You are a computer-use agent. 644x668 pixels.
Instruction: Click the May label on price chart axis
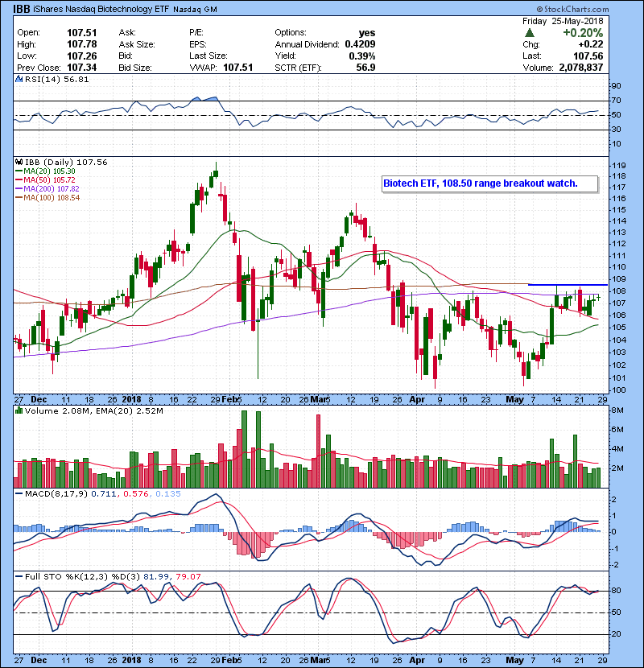tap(514, 400)
